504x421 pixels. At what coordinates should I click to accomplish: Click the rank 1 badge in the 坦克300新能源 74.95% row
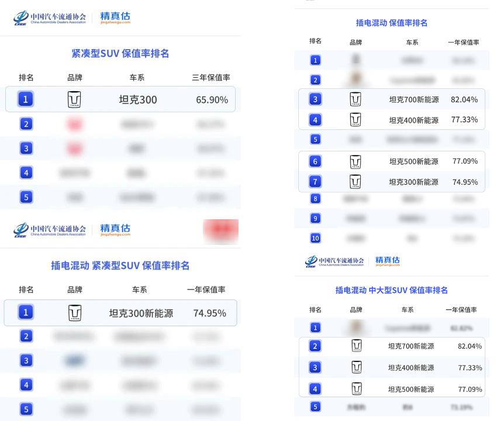pos(26,312)
